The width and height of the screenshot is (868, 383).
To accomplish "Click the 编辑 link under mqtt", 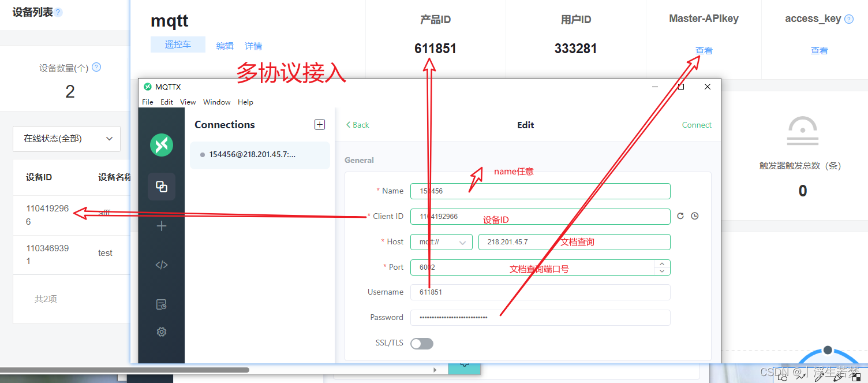I will [x=225, y=46].
